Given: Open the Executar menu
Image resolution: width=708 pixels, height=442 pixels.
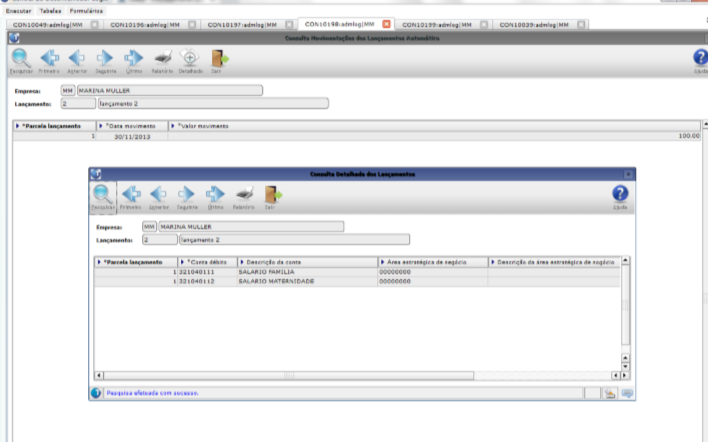Looking at the screenshot, I should 19,11.
